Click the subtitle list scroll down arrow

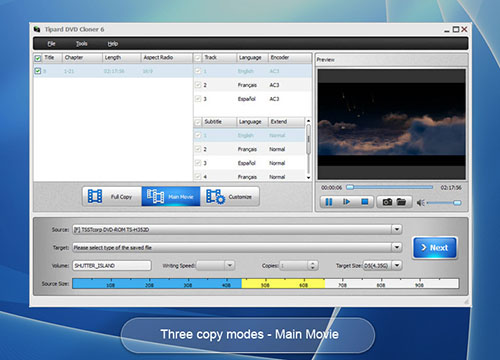click(x=308, y=178)
